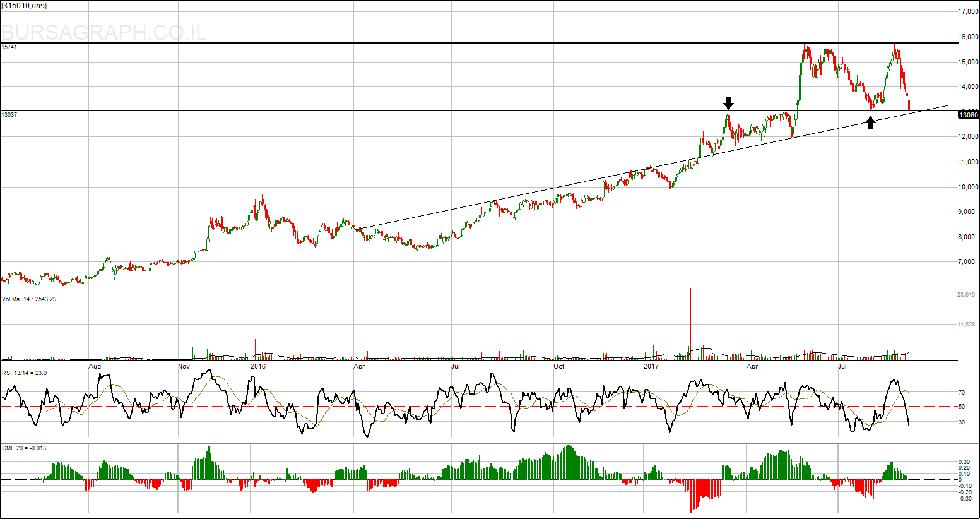Click the chart symbol title 315010
The width and height of the screenshot is (980, 519).
(x=24, y=6)
